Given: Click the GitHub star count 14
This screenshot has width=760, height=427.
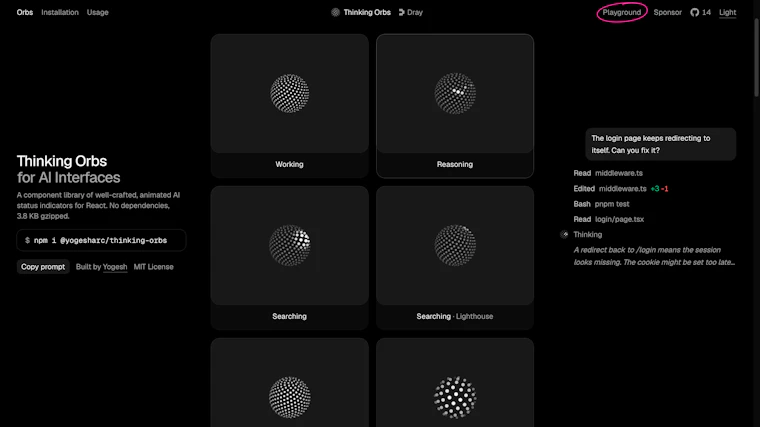Looking at the screenshot, I should [706, 12].
